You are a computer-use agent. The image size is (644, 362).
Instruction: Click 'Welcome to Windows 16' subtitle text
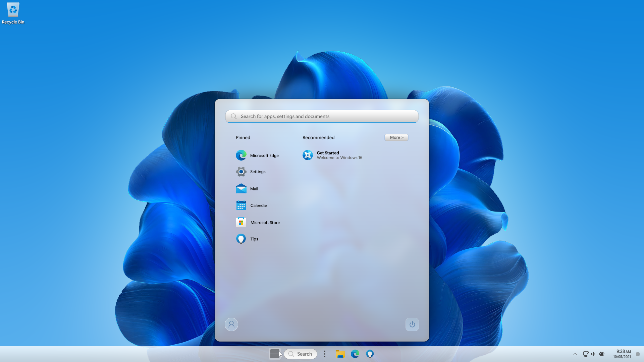pos(339,158)
